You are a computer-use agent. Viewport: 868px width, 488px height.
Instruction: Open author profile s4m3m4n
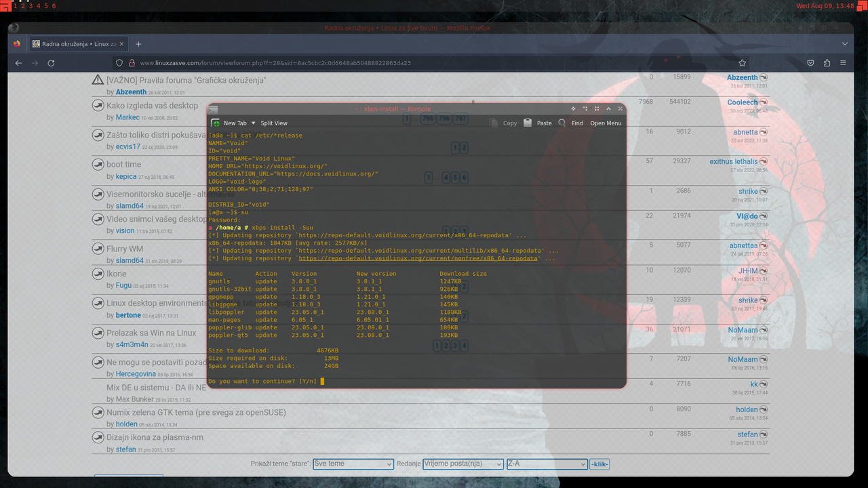[x=132, y=344]
